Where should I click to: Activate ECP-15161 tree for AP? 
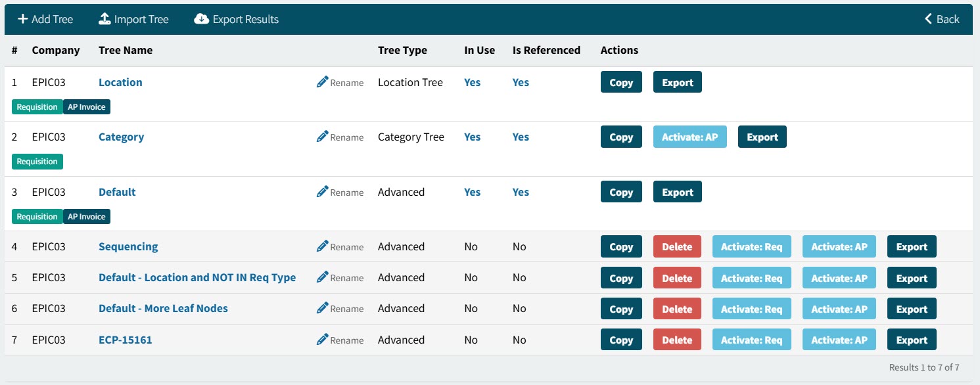[x=839, y=340]
